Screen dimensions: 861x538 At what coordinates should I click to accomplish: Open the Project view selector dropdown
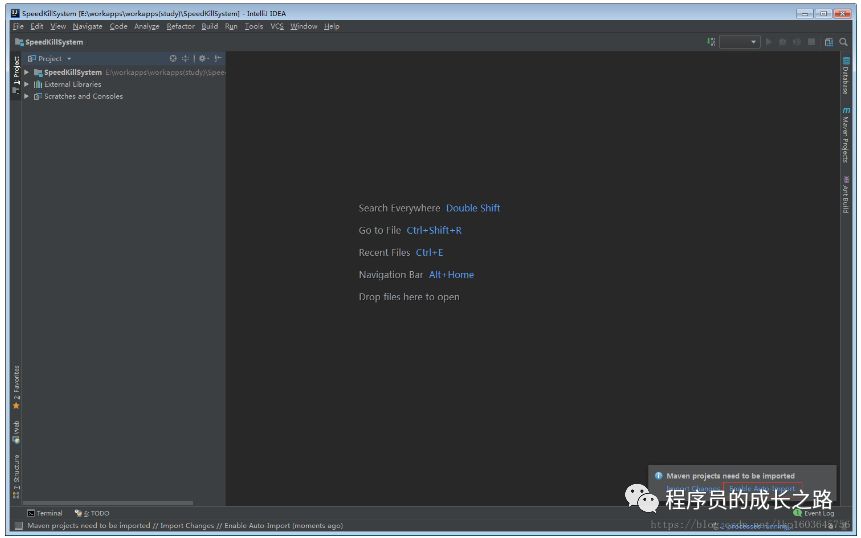pyautogui.click(x=49, y=59)
